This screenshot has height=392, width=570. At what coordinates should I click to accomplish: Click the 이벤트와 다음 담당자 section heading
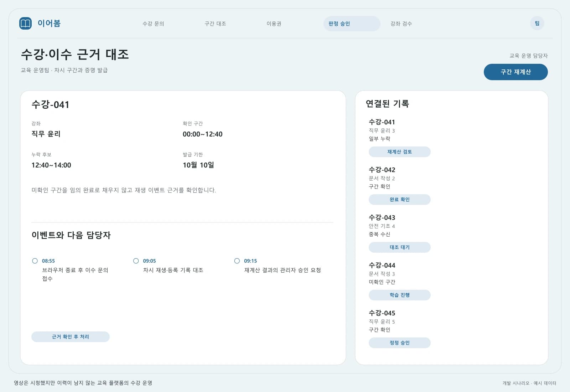click(x=71, y=235)
